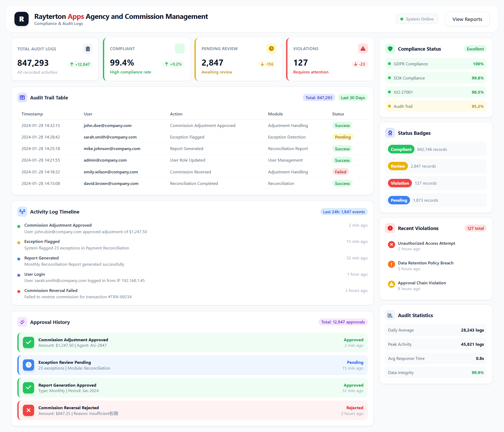The width and height of the screenshot is (504, 432).
Task: Toggle the Violation records filter badge
Action: pos(400,183)
